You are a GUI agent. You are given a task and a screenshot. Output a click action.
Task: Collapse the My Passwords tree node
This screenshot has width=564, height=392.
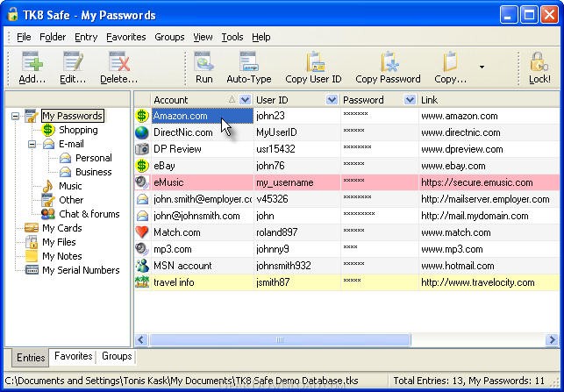15,116
